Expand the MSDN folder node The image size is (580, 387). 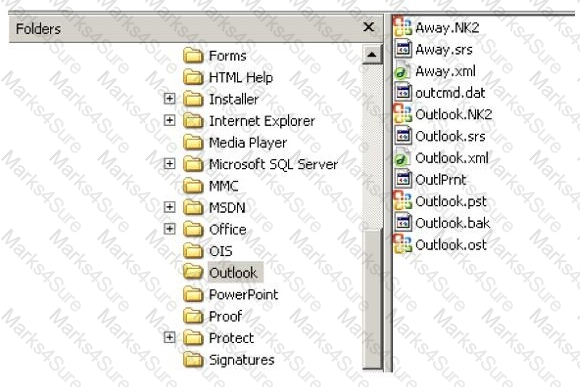pos(169,207)
